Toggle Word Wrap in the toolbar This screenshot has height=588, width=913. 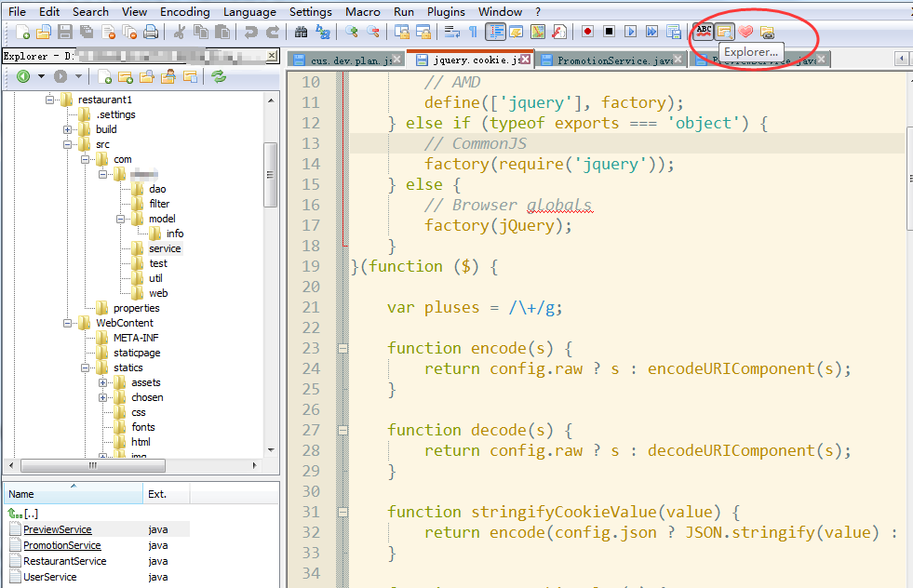451,31
